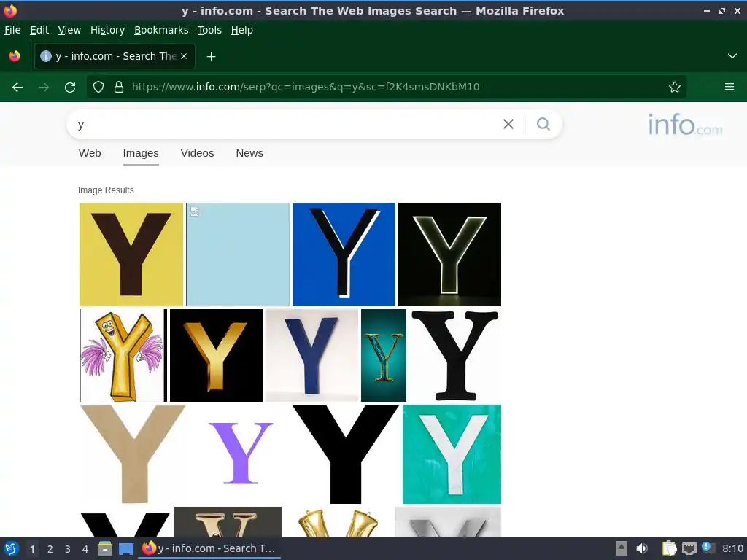
Task: Open the Firefox View pinned icon
Action: click(15, 56)
